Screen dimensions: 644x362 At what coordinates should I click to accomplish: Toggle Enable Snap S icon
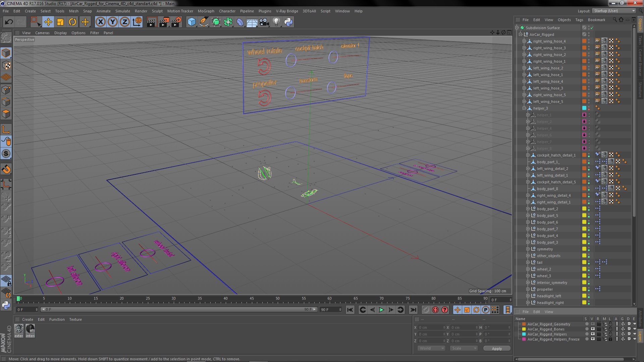coord(6,154)
